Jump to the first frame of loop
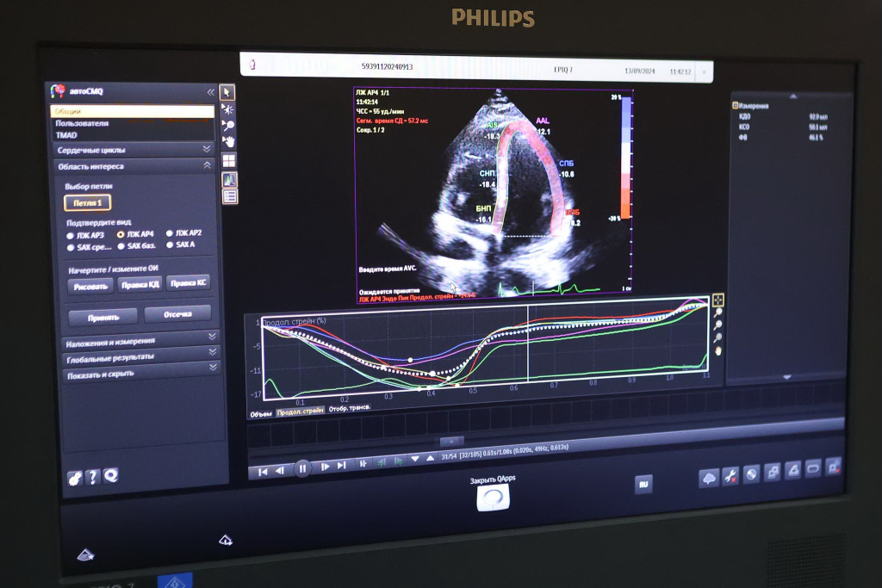The image size is (882, 588). (x=263, y=470)
